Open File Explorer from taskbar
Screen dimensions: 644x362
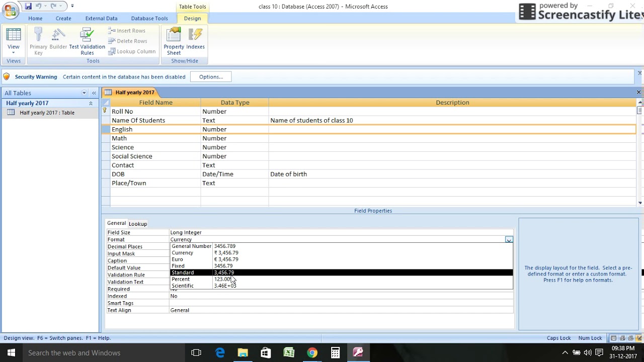click(x=243, y=353)
